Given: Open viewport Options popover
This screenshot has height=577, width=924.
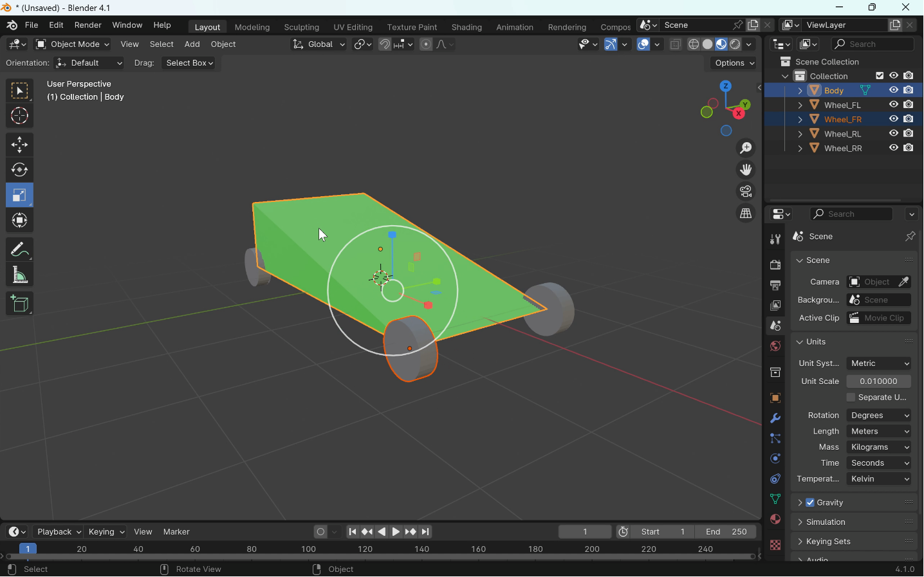Looking at the screenshot, I should coord(735,63).
